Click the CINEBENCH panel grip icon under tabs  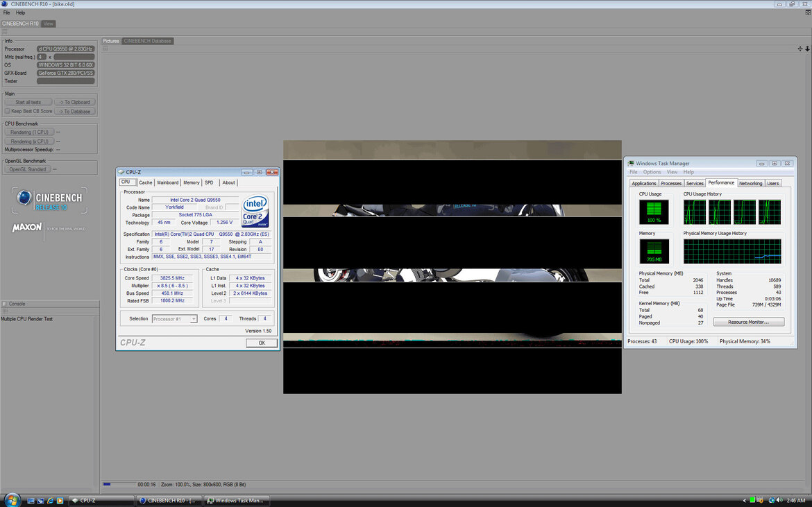[x=5, y=32]
